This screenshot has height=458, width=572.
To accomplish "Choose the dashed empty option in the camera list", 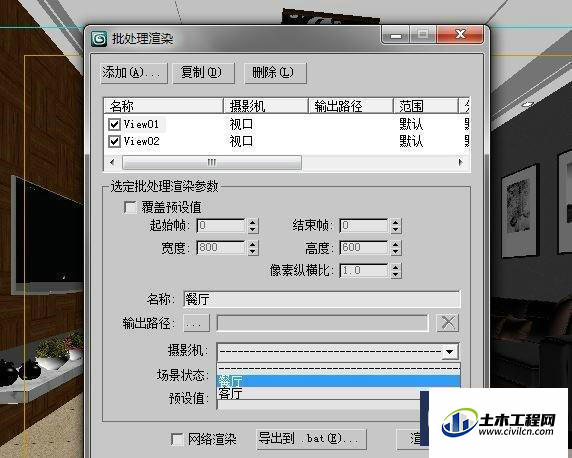I will pos(338,369).
